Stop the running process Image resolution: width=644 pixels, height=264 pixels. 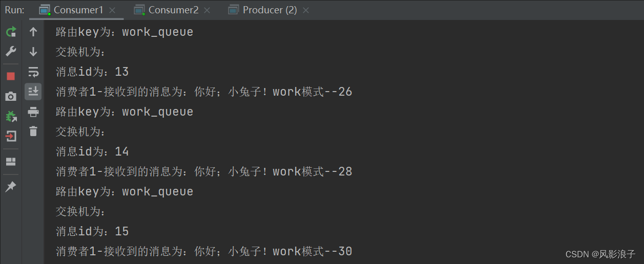pos(11,76)
